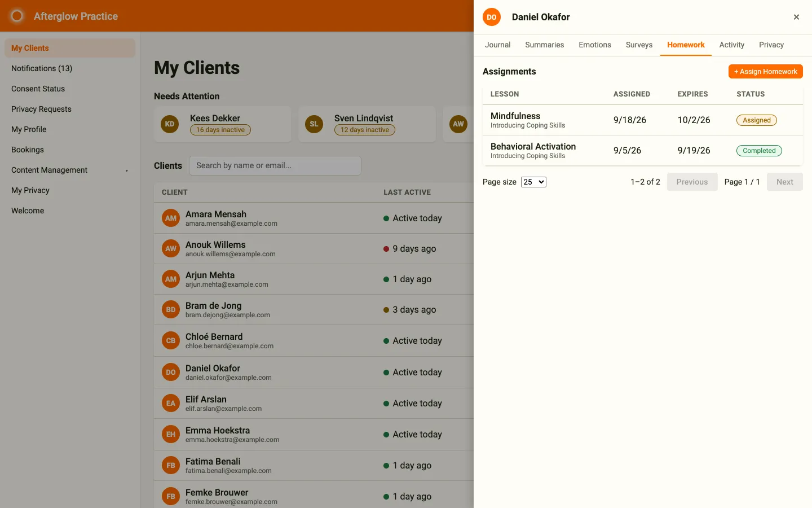This screenshot has height=508, width=812.
Task: Switch to the Summaries tab
Action: coord(544,45)
